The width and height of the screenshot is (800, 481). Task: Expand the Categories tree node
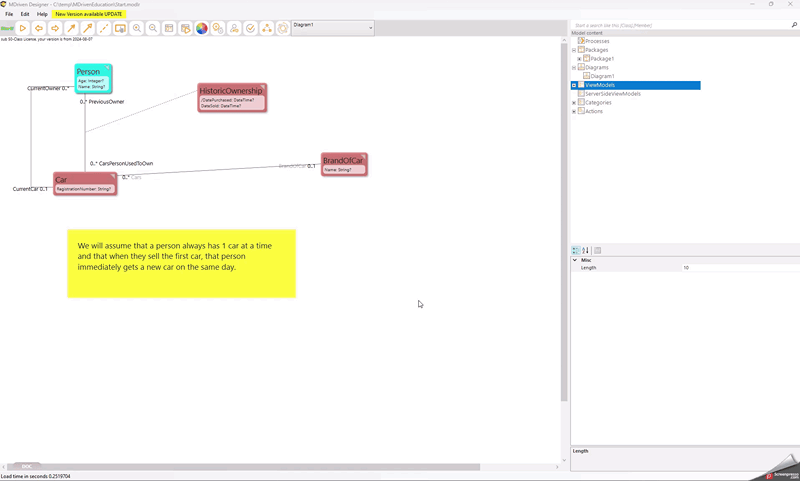tap(574, 103)
